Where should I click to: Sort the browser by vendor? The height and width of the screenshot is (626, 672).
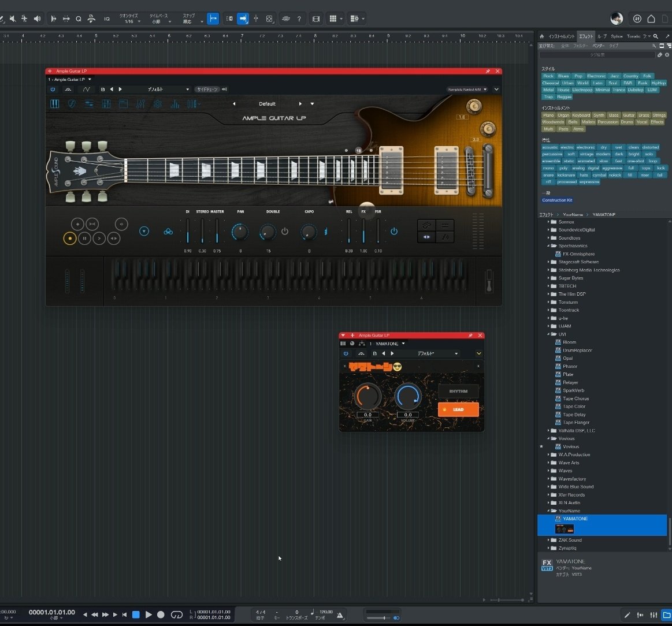tap(598, 46)
